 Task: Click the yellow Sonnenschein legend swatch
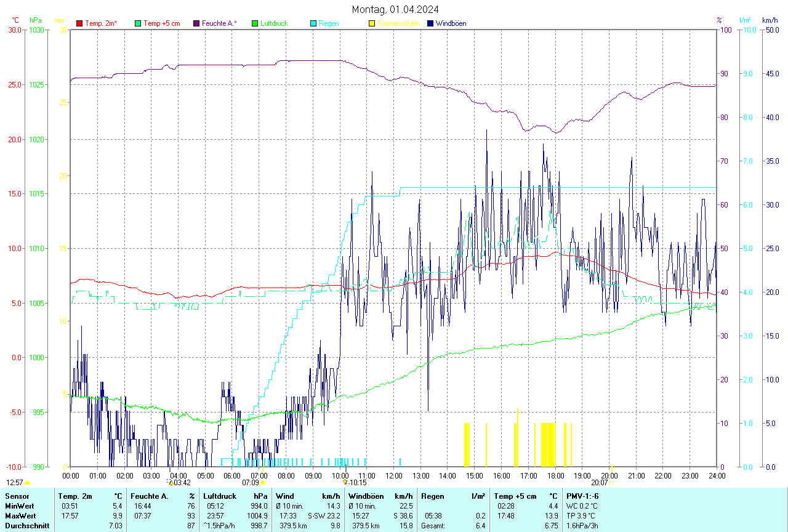coord(372,23)
